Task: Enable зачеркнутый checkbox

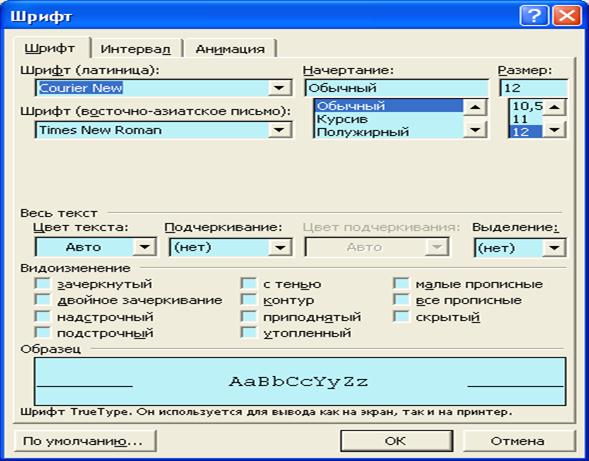Action: pos(42,284)
